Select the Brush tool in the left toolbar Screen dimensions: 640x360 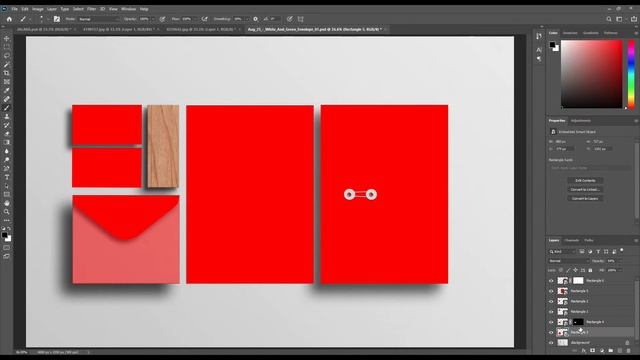pyautogui.click(x=7, y=108)
